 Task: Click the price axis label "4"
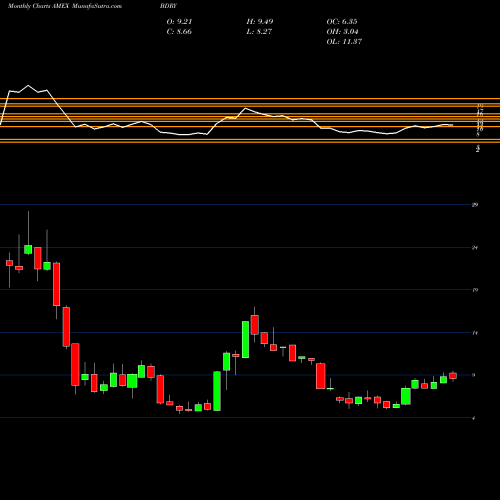474,418
